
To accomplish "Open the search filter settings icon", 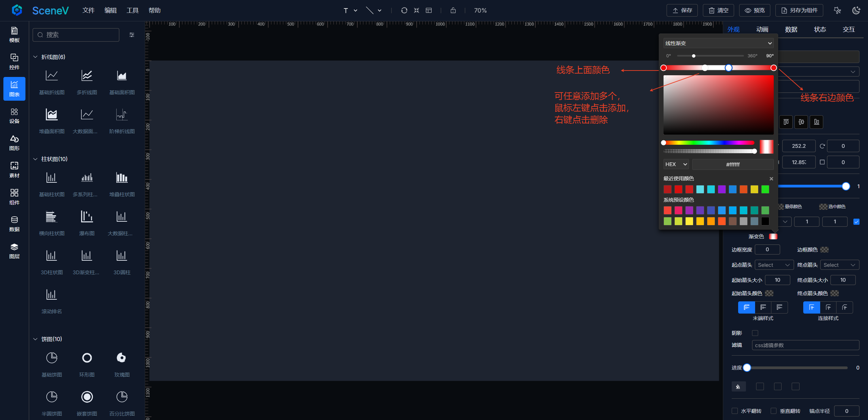I will click(x=132, y=35).
